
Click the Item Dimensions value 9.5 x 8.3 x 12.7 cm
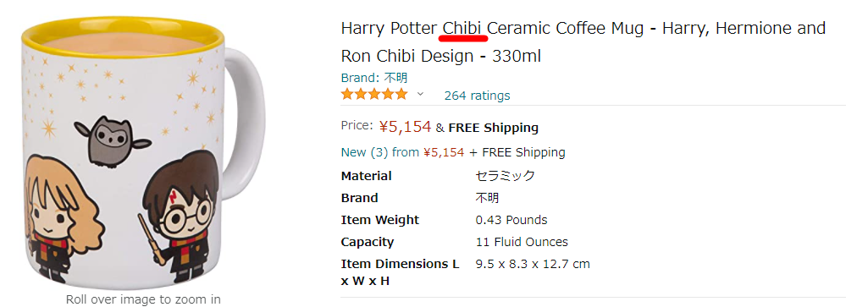(x=533, y=264)
